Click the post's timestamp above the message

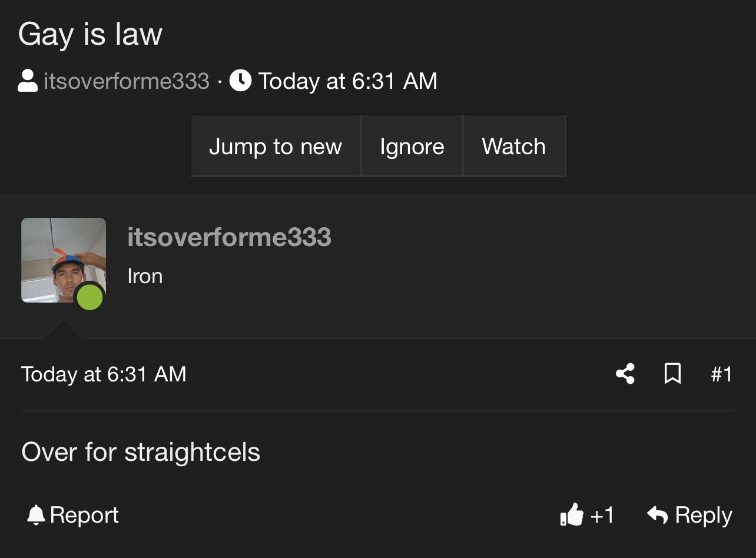pos(104,374)
